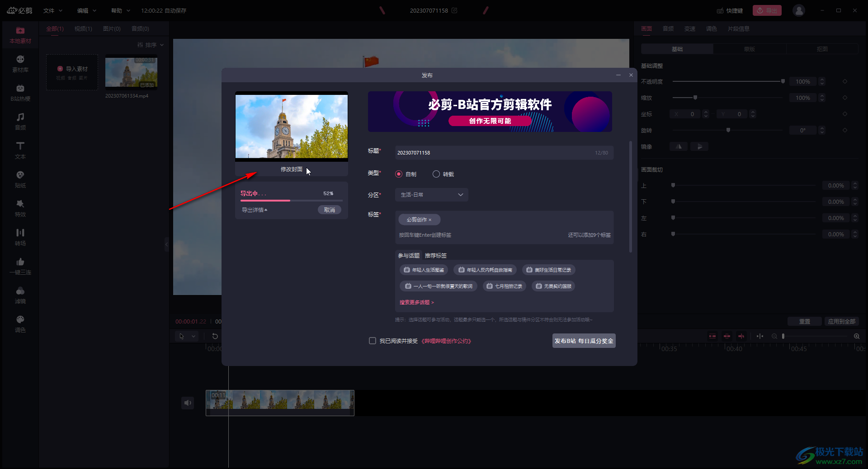Click the vertical mirror flip icon
Image resolution: width=868 pixels, height=469 pixels.
point(699,146)
